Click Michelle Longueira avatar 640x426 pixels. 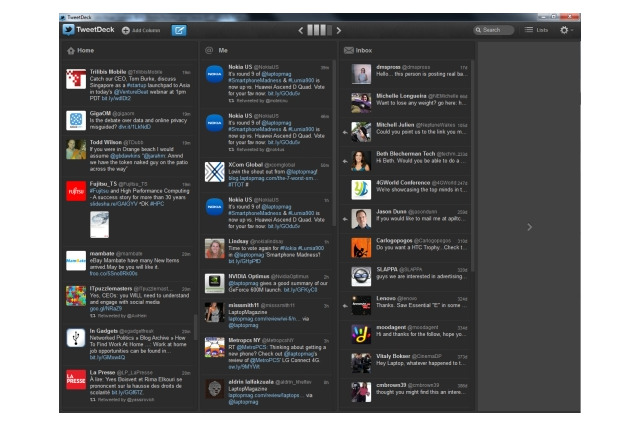point(361,103)
